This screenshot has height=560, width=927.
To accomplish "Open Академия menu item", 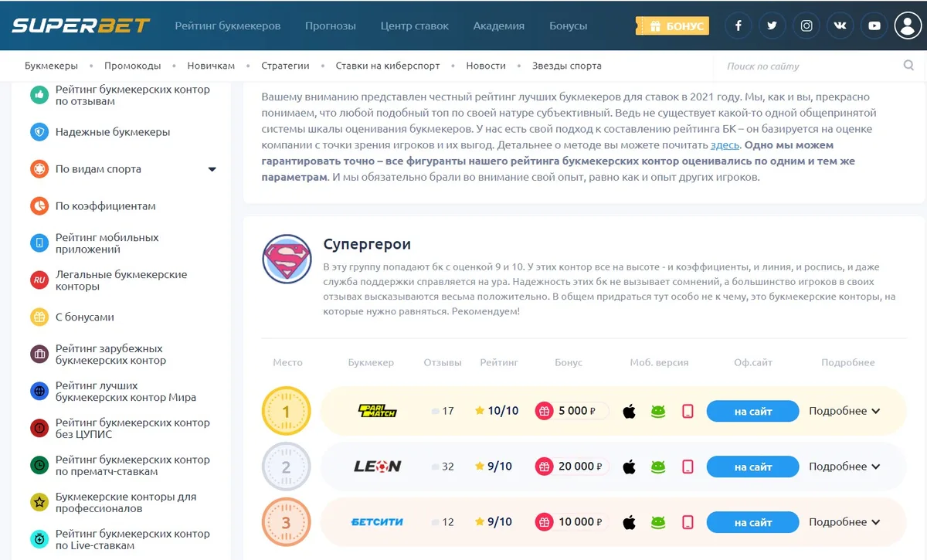I will (x=499, y=25).
